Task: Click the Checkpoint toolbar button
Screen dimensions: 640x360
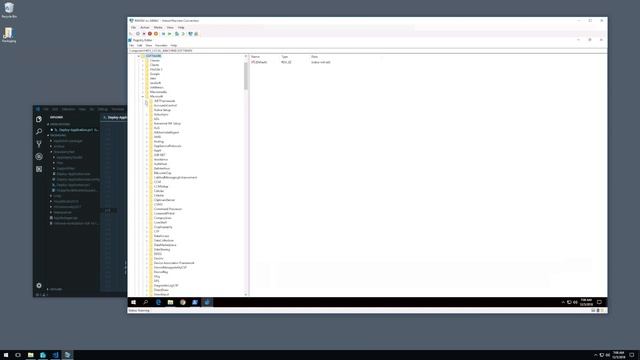Action: click(177, 34)
